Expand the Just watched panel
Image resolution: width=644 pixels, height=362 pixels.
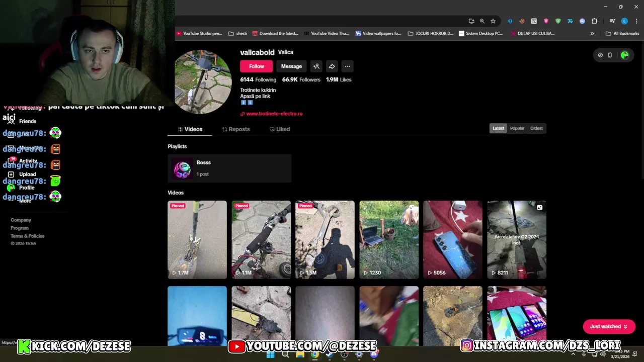point(609,327)
